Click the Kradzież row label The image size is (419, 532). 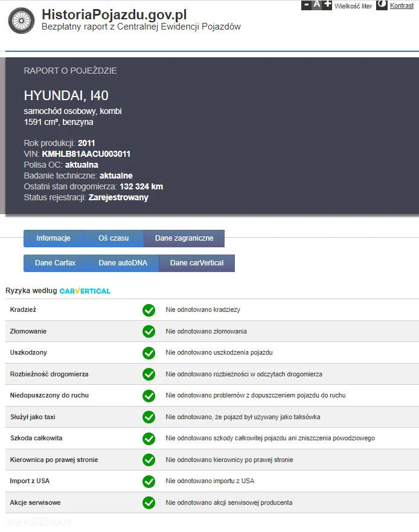(23, 309)
